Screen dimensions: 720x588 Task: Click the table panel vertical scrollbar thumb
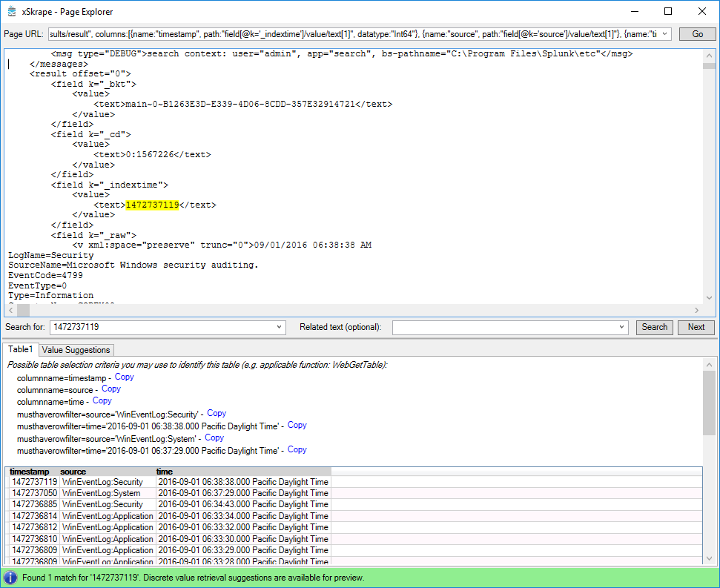pyautogui.click(x=709, y=403)
